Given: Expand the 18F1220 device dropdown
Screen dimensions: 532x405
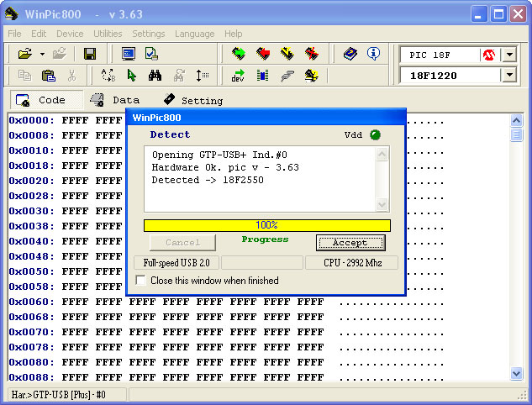Looking at the screenshot, I should click(510, 75).
